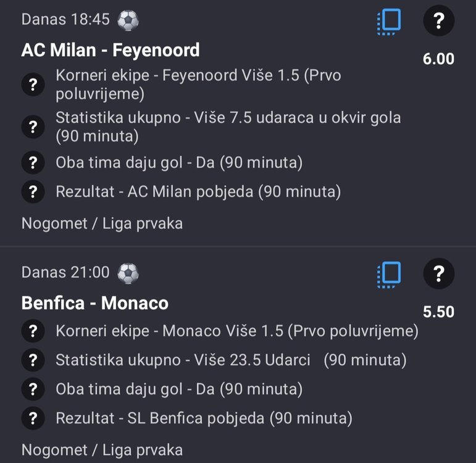Click the 6.00 odds value
The image size is (476, 463).
pos(438,59)
